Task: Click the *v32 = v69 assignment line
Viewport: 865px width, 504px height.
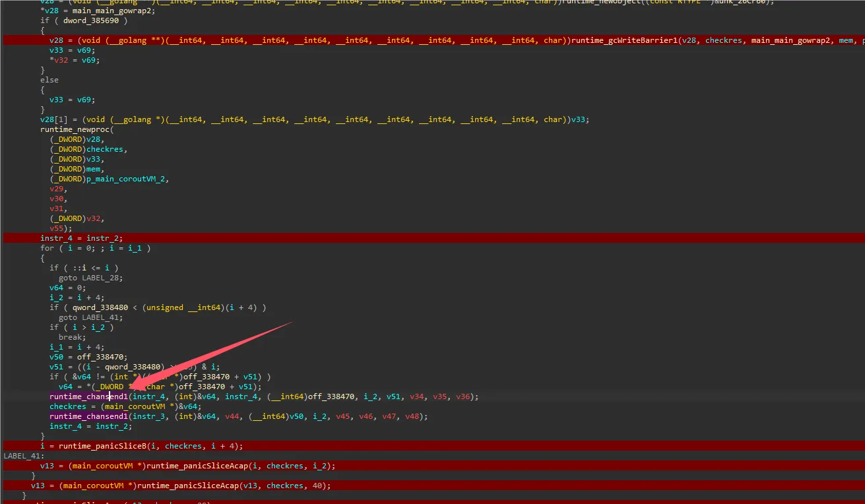Action: coord(75,60)
